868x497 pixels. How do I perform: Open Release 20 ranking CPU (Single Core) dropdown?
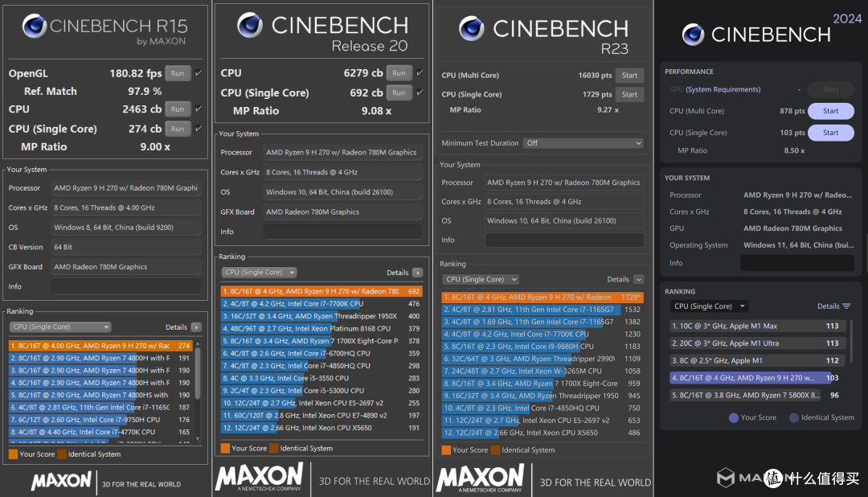point(259,272)
